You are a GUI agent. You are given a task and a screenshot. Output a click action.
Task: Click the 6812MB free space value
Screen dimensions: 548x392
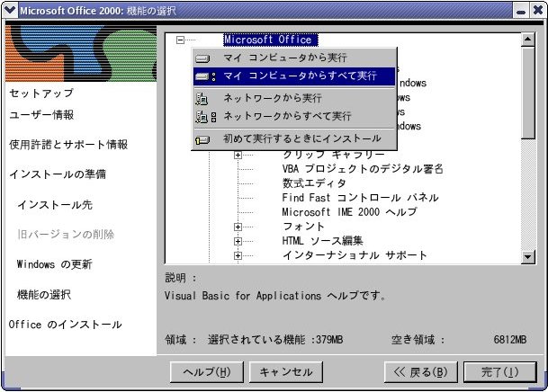[510, 340]
